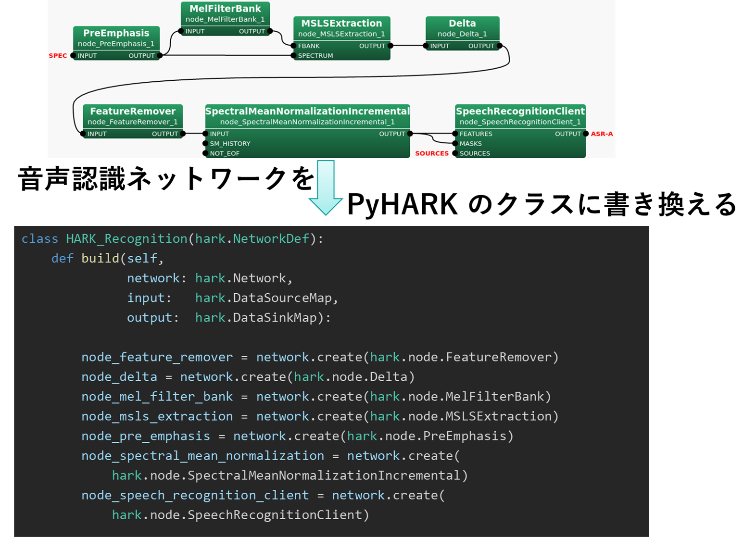Select the SpeechRecognitionClient node title
756x537 pixels.
coord(520,112)
